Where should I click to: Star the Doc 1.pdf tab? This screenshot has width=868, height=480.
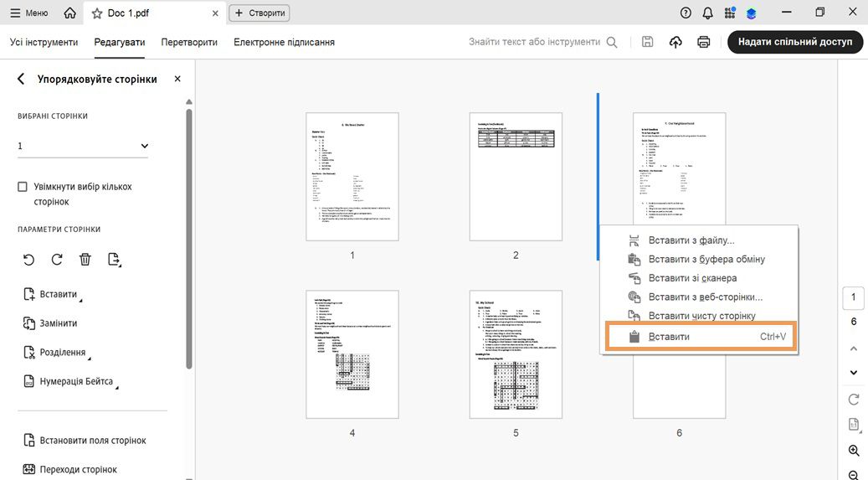97,13
